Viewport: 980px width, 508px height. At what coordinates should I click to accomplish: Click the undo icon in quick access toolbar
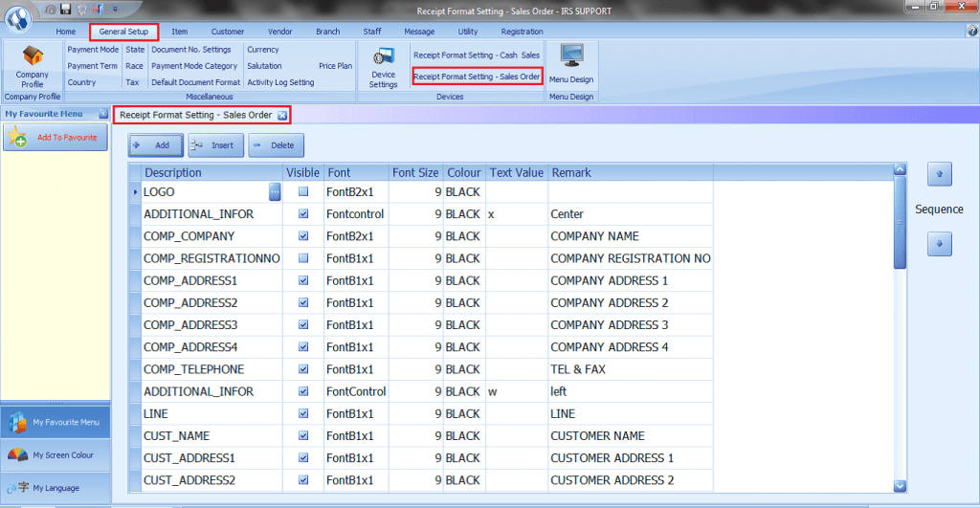pyautogui.click(x=51, y=10)
